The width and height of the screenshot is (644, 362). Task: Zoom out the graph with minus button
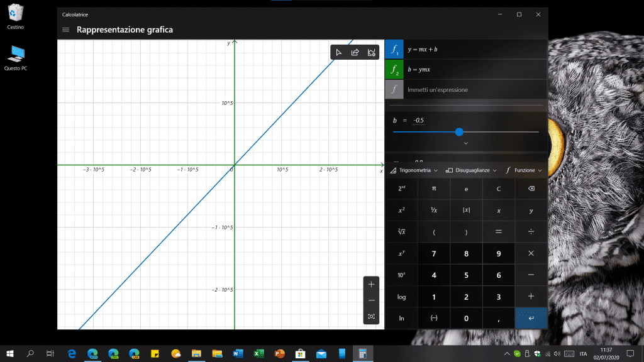(371, 300)
